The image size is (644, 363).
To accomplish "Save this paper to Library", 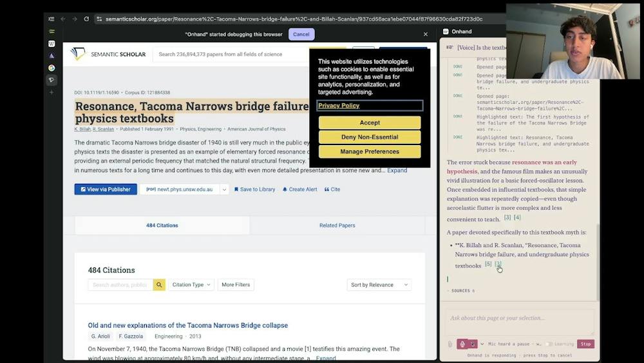I will pyautogui.click(x=254, y=190).
